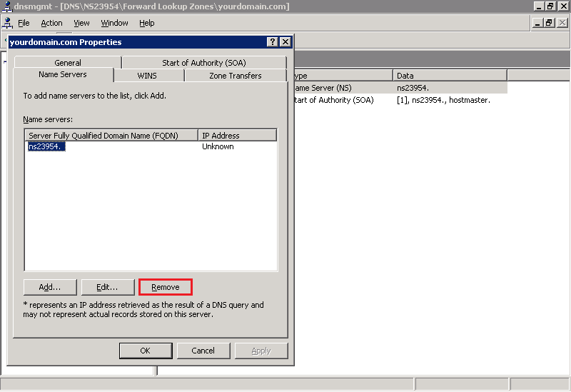
Task: Switch to Start of Authority (SOA) tab
Action: tap(204, 62)
